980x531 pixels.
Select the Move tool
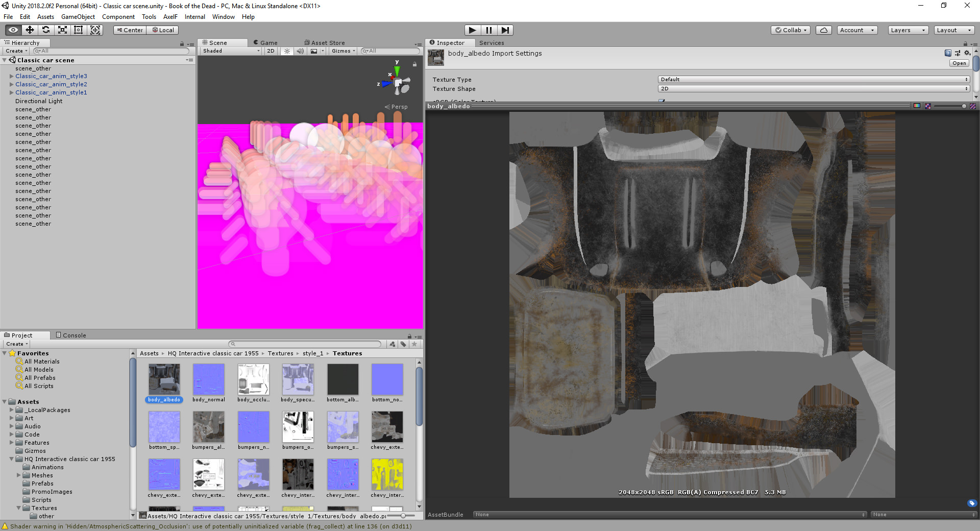(29, 30)
